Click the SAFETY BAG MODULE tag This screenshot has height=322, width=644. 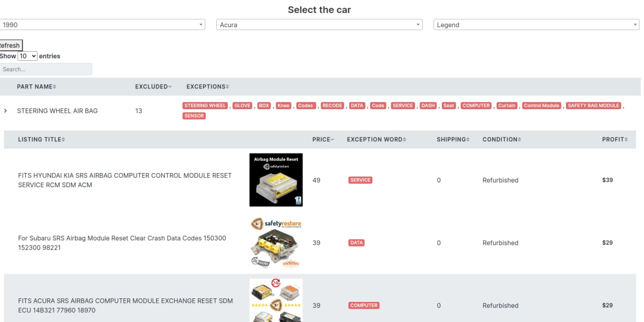(x=594, y=106)
